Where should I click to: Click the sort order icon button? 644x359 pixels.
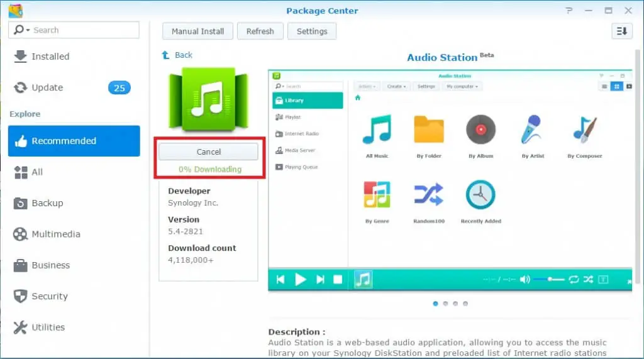pos(622,31)
